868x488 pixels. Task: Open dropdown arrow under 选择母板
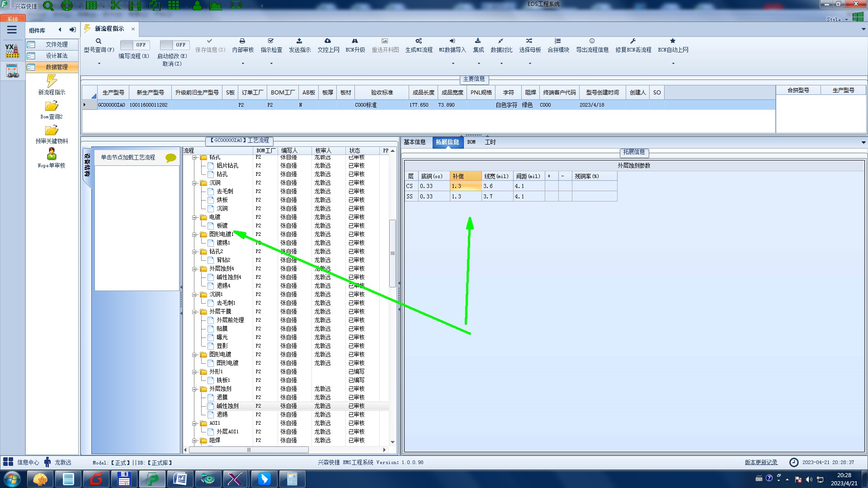coord(530,64)
